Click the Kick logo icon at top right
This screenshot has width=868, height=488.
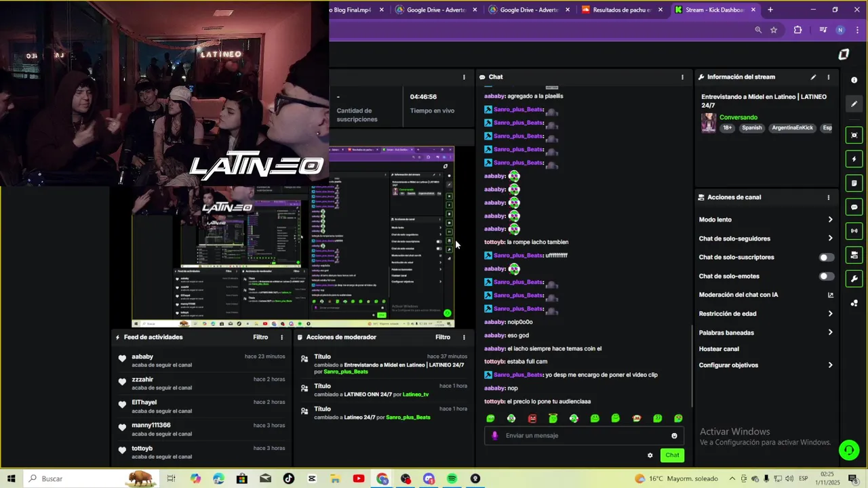point(844,54)
